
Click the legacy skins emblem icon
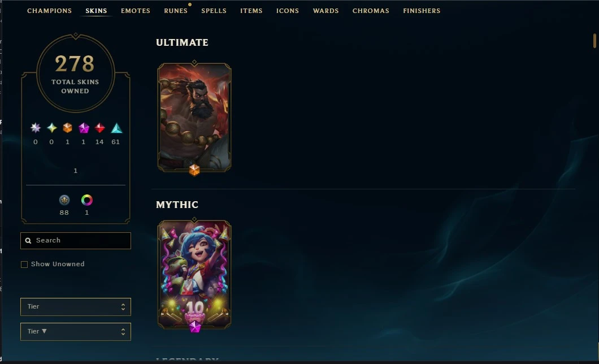coord(64,200)
